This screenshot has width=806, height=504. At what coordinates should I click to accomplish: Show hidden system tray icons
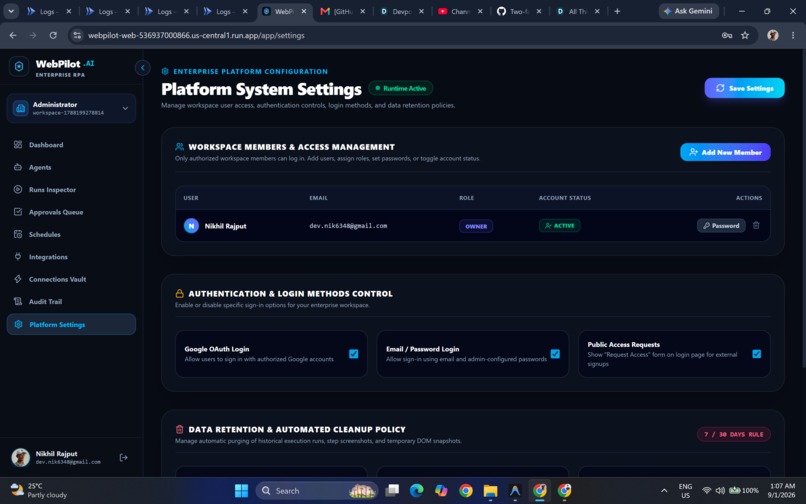[x=664, y=491]
